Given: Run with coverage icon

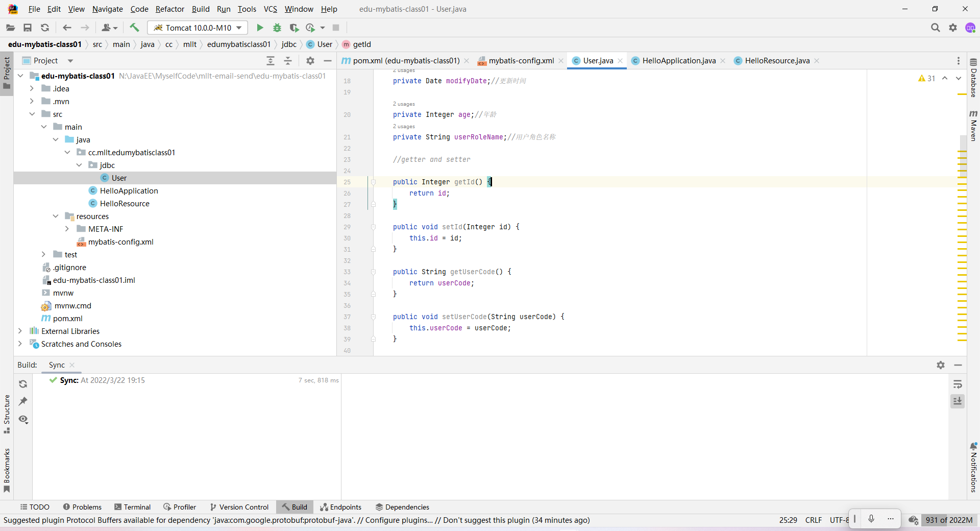Looking at the screenshot, I should tap(294, 28).
